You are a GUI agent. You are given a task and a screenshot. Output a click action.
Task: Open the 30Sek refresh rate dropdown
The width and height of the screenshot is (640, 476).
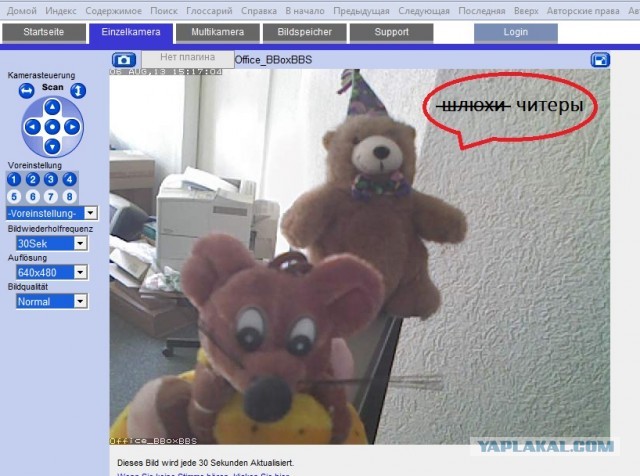tap(51, 244)
